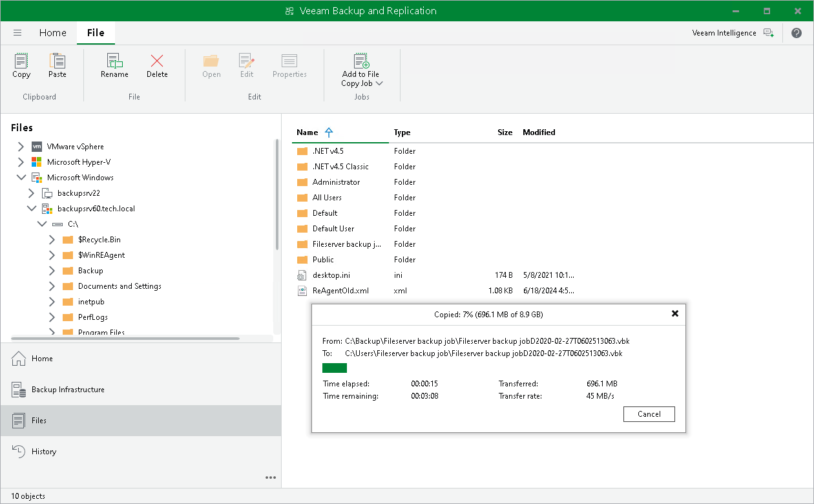Expand the $WinREAgent folder node

[x=52, y=255]
